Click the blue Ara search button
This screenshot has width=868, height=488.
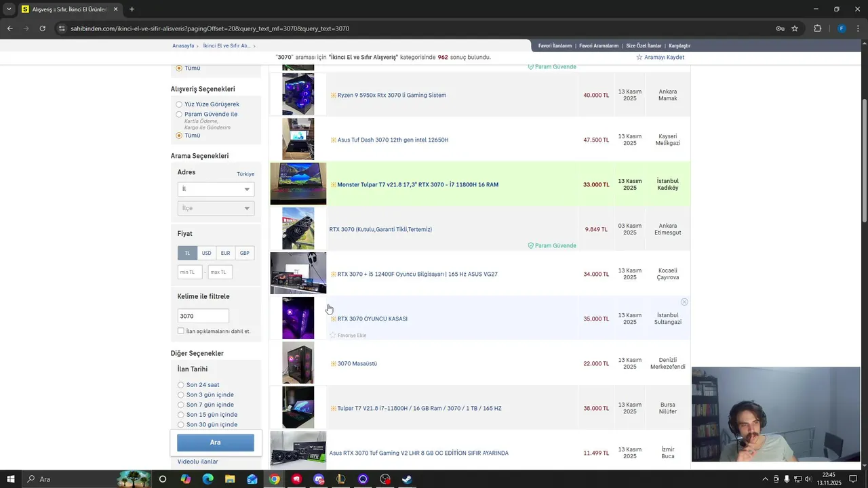coord(216,442)
